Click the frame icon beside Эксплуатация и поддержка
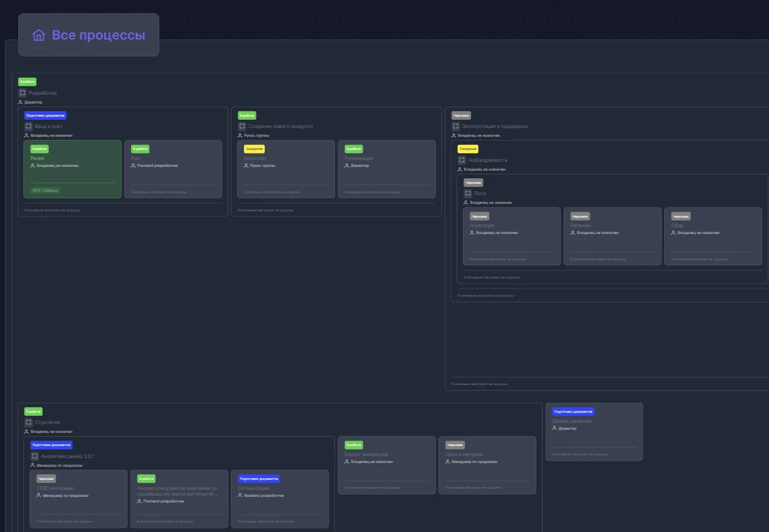The height and width of the screenshot is (532, 769). pos(456,126)
